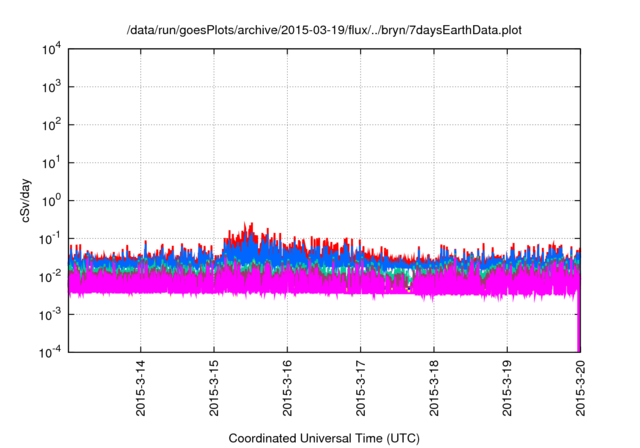The width and height of the screenshot is (640, 448).
Task: Click the 10^3 y-axis tick label
Action: tap(51, 87)
